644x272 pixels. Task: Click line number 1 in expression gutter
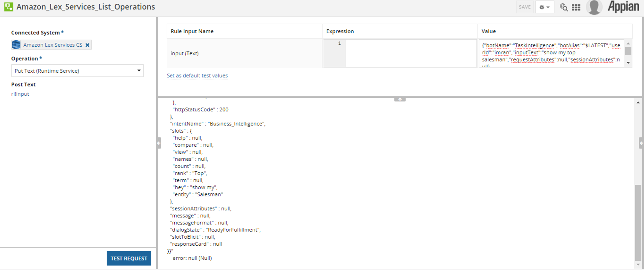point(339,43)
